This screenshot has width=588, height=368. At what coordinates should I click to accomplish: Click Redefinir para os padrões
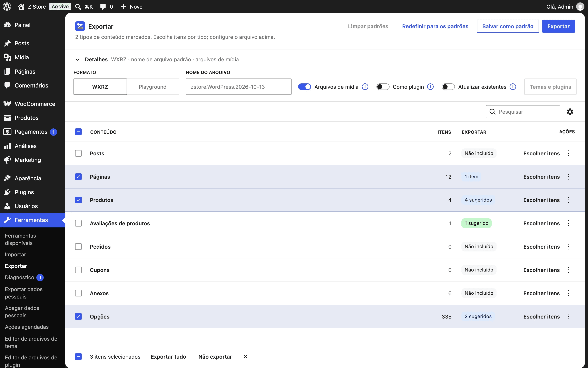pos(435,26)
